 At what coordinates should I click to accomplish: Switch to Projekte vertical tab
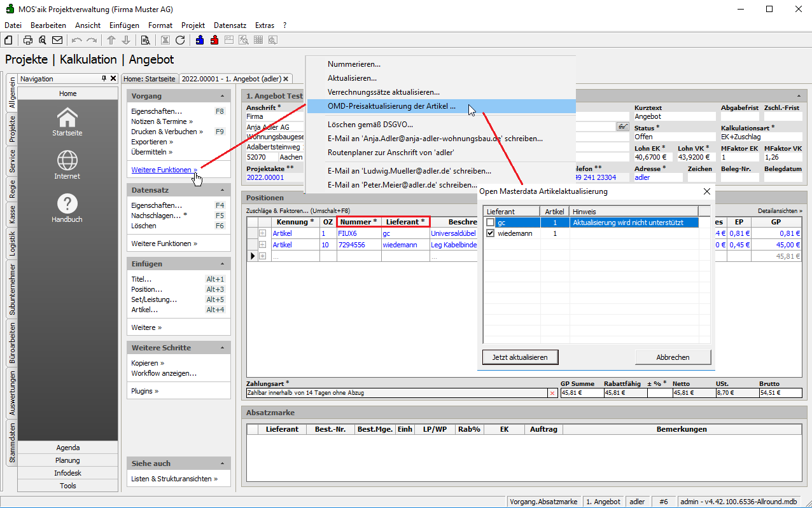[12, 129]
